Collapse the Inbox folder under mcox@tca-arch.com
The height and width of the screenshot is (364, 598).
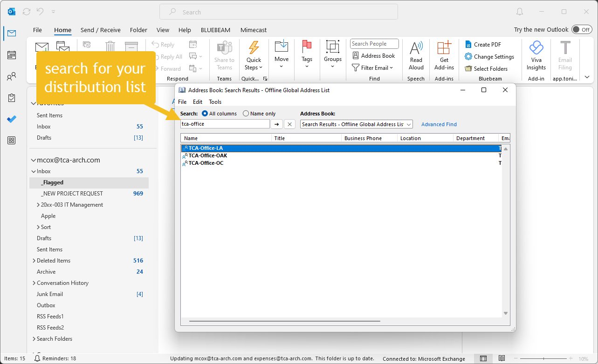(34, 171)
